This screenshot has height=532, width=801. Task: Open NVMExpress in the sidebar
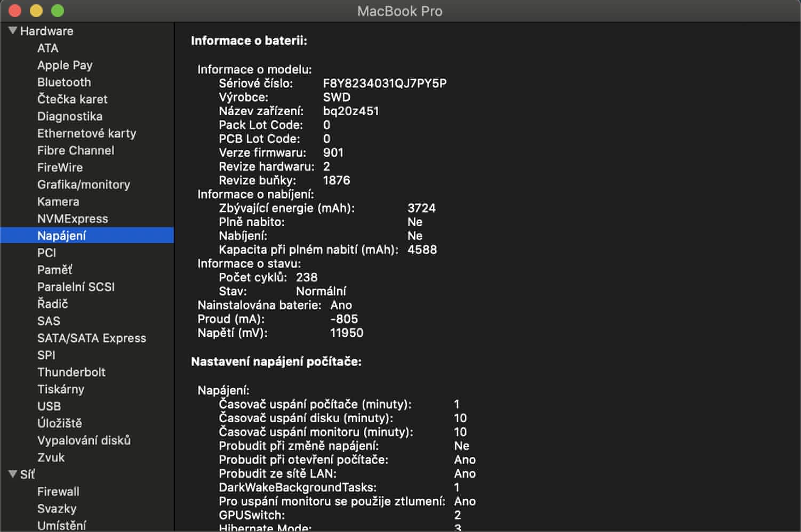(73, 219)
